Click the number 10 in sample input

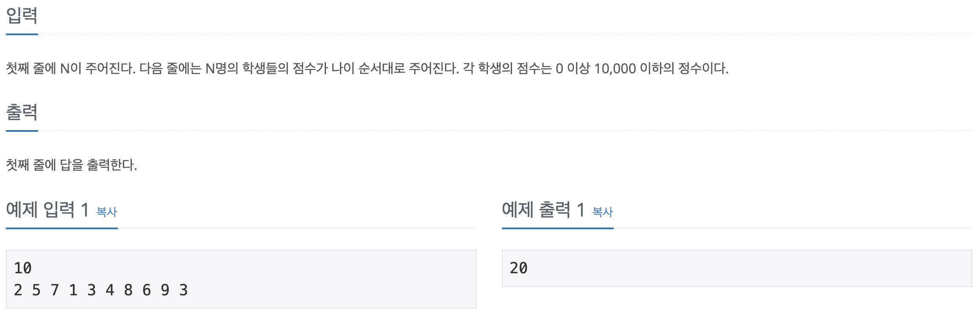click(23, 268)
